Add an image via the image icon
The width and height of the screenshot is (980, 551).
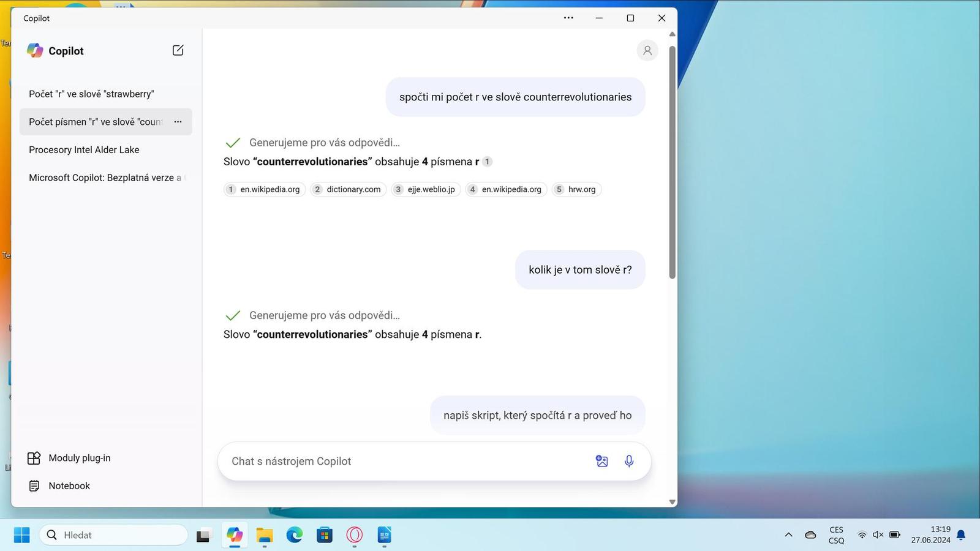point(602,461)
